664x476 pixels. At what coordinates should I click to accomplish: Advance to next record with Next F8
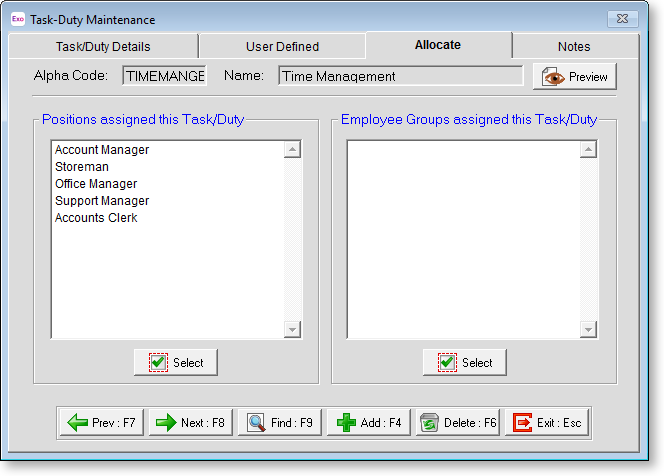coord(191,423)
